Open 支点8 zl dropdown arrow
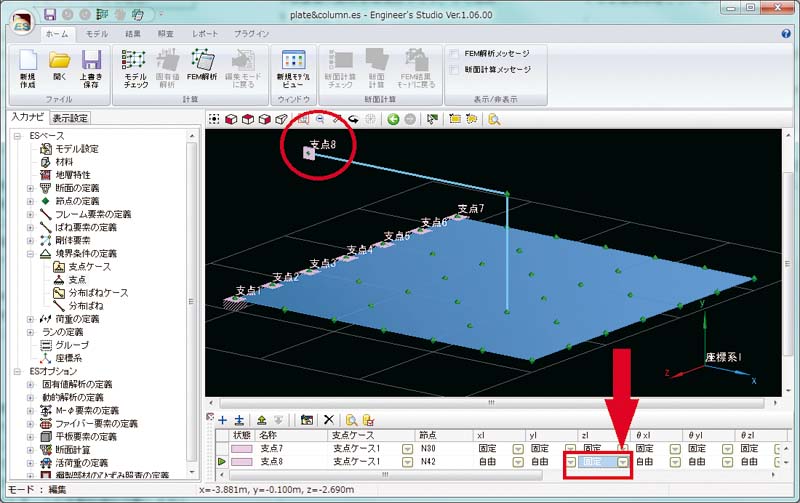This screenshot has width=800, height=503. tap(623, 462)
